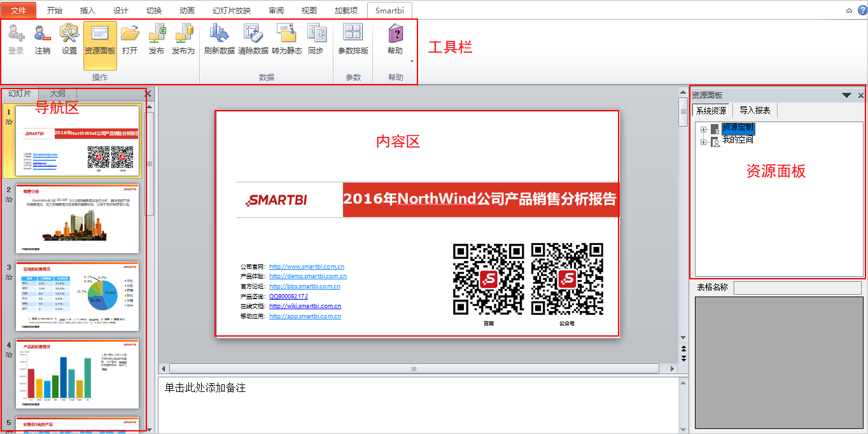Switch to the 大纲 outline tab
The image size is (868, 434).
tap(58, 94)
